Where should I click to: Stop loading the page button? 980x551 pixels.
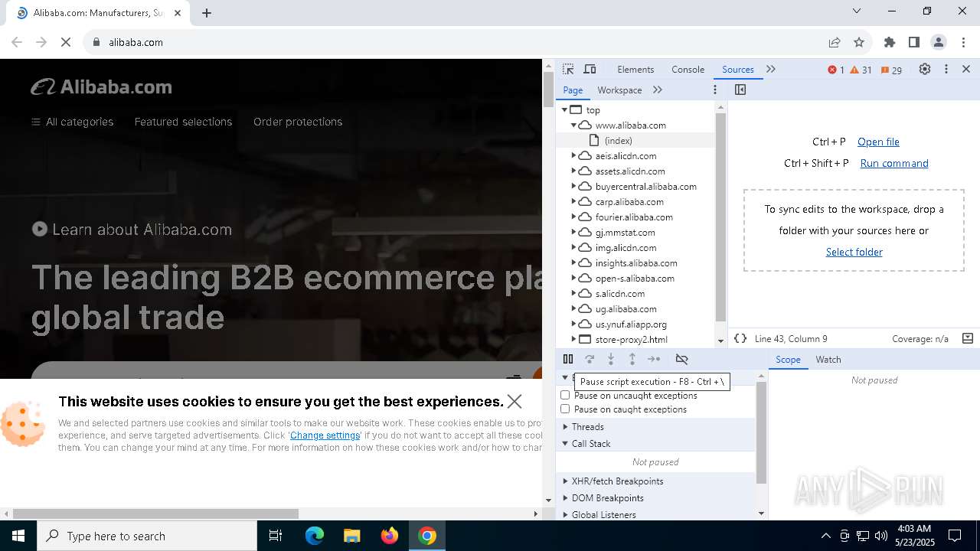[x=66, y=42]
